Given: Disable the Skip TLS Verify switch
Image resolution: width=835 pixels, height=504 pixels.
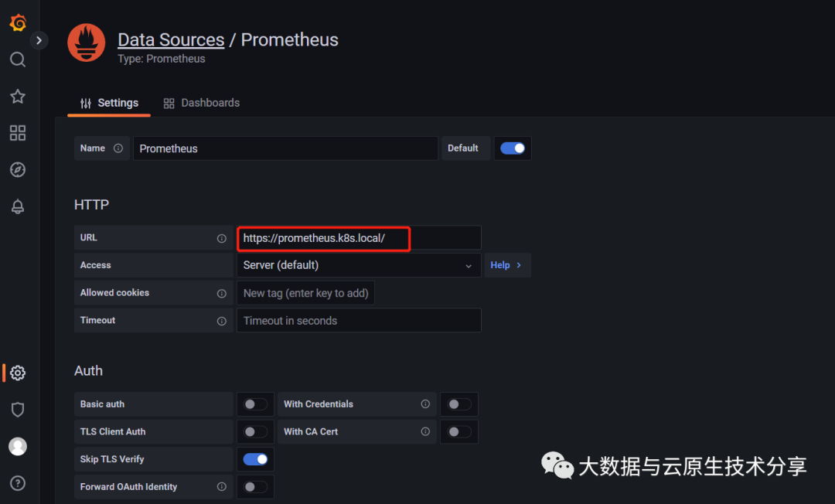Looking at the screenshot, I should pyautogui.click(x=255, y=459).
